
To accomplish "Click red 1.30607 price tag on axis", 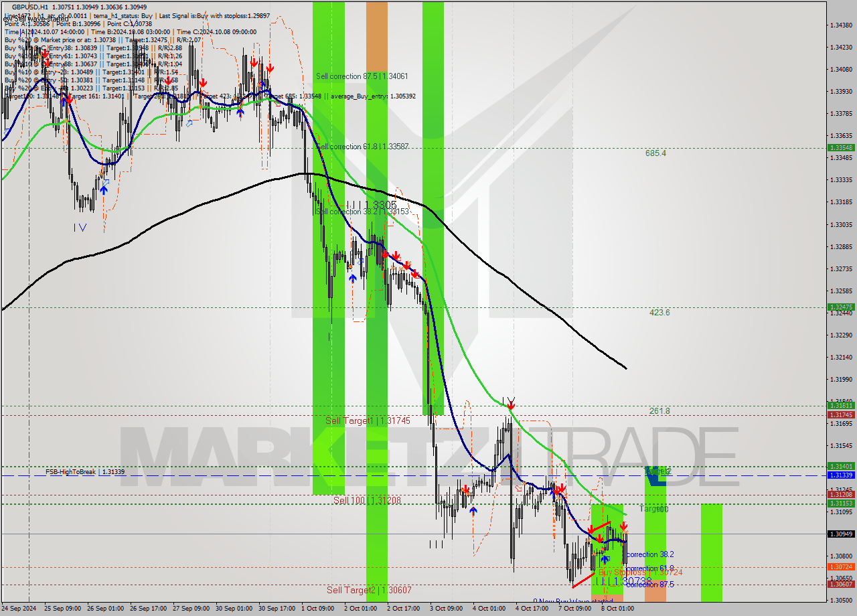I will coord(841,585).
